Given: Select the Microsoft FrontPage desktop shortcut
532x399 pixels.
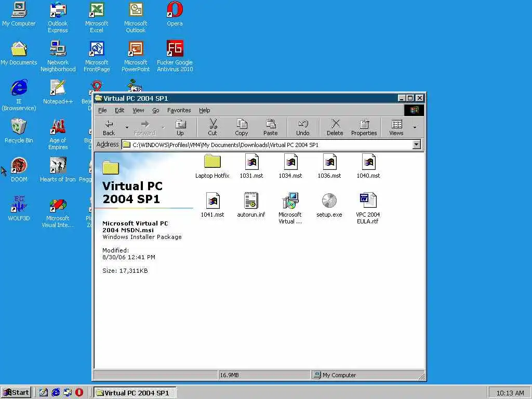Looking at the screenshot, I should point(97,56).
